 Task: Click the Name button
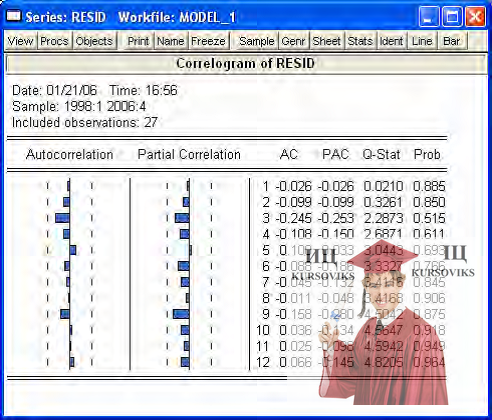pos(171,41)
